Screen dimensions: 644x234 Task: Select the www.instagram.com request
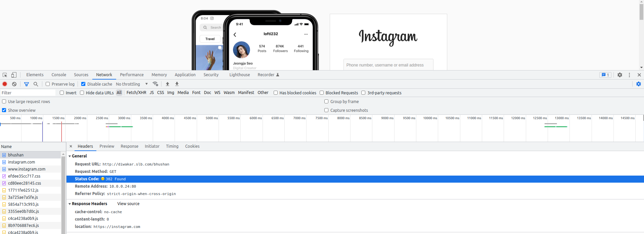(31, 169)
